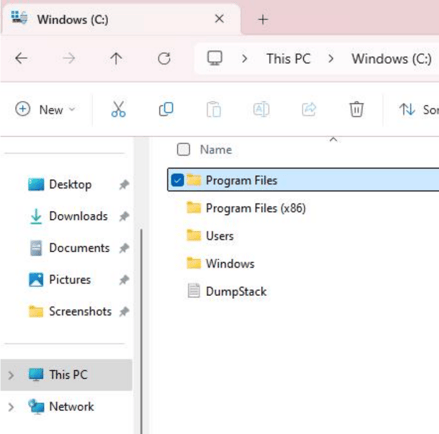Click the Windows folder icon in list

pos(194,263)
